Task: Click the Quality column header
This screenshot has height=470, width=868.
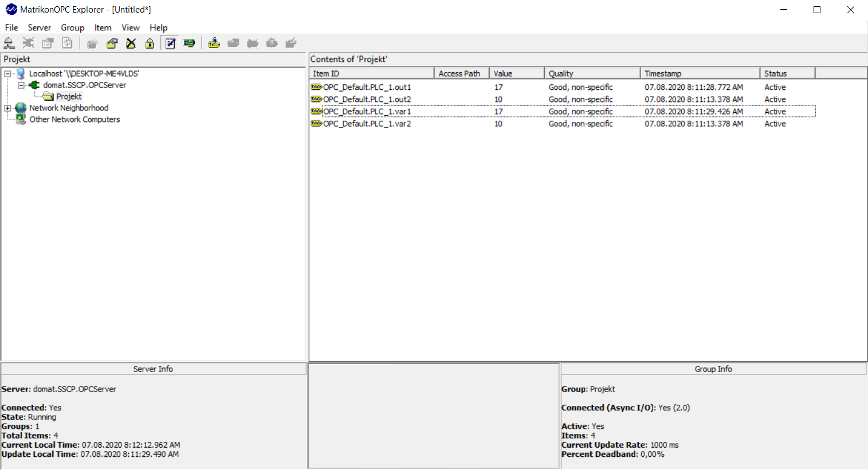Action: pyautogui.click(x=592, y=73)
